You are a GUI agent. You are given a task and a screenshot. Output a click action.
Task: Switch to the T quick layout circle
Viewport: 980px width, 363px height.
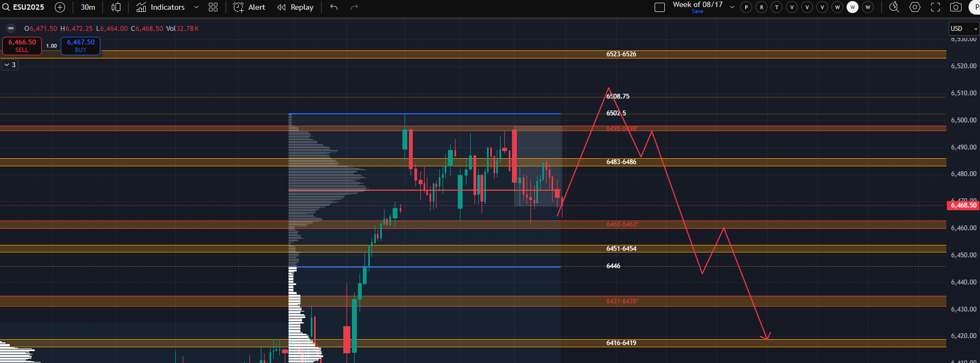pos(777,7)
